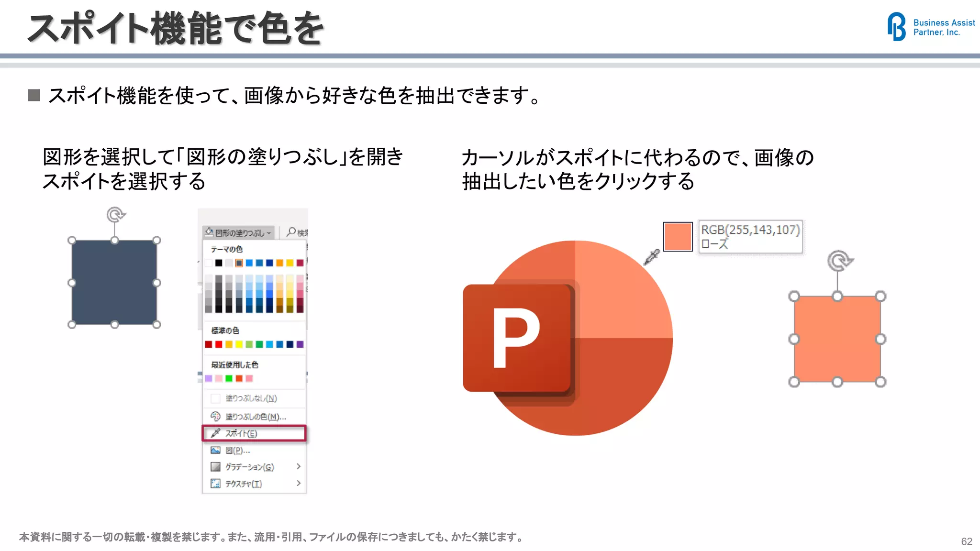Click the rotation handle above the dark blue square
Viewport: 980px width, 551px height.
pyautogui.click(x=115, y=215)
